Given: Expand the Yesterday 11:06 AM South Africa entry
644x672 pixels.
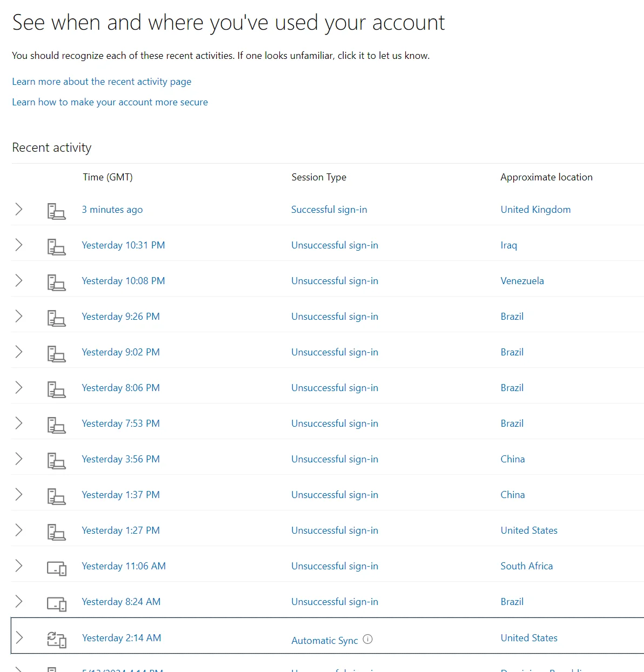Looking at the screenshot, I should click(19, 566).
